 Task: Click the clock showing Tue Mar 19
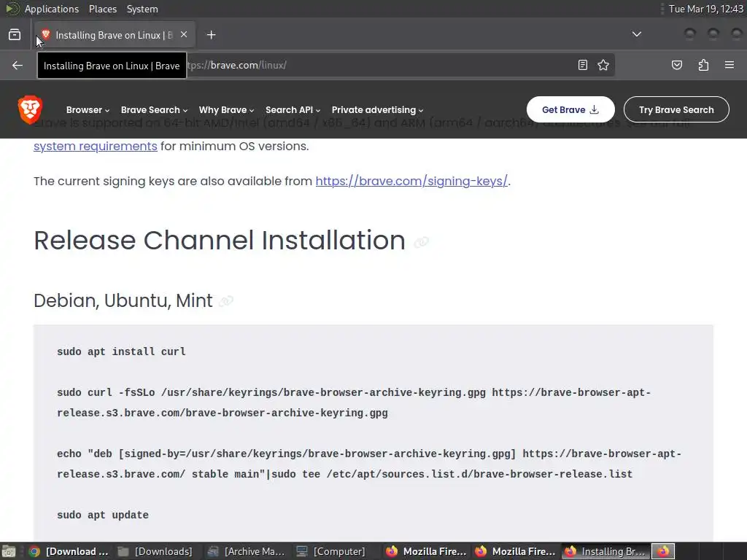tap(705, 9)
